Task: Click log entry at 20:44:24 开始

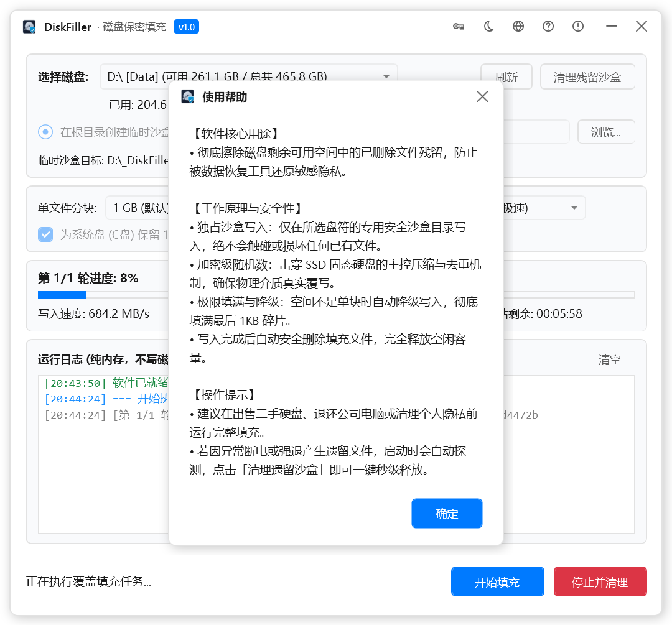Action: 106,399
